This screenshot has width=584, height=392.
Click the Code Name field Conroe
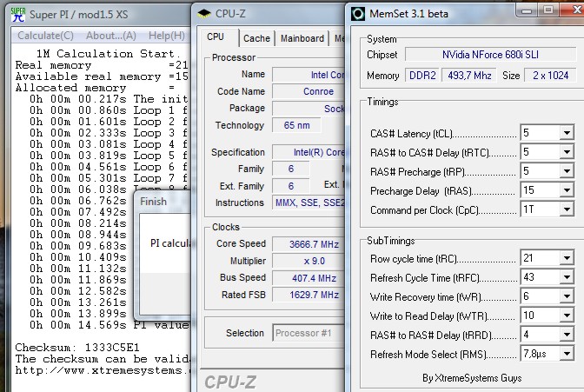click(x=309, y=91)
